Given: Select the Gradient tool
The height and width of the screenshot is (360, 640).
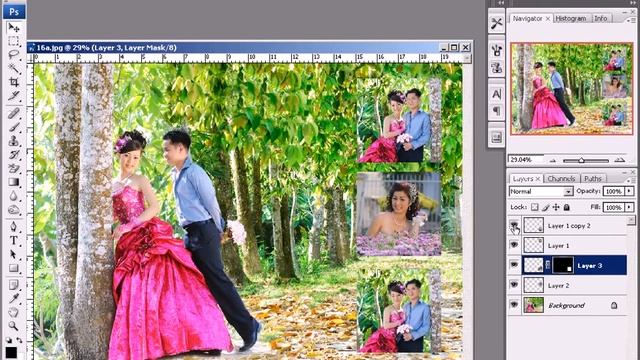Looking at the screenshot, I should (x=13, y=182).
